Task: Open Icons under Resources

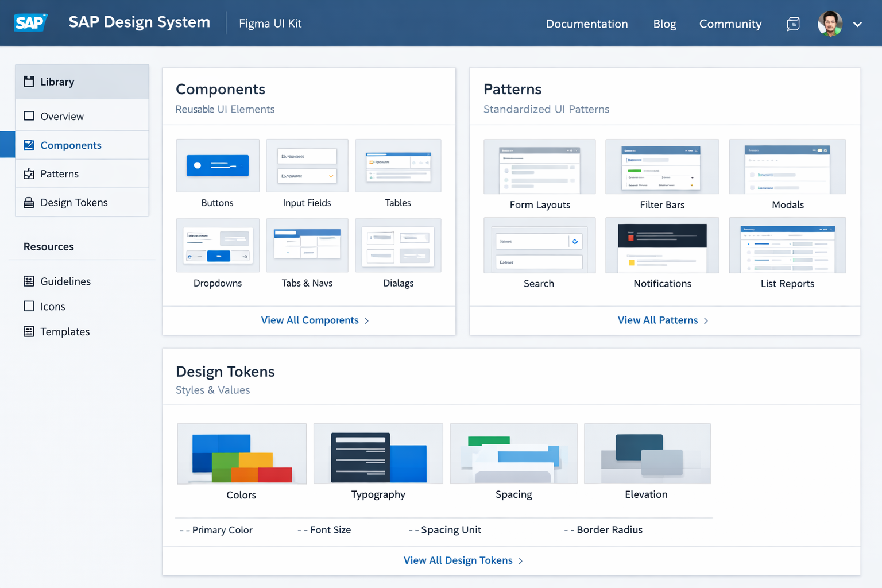Action: 53,307
